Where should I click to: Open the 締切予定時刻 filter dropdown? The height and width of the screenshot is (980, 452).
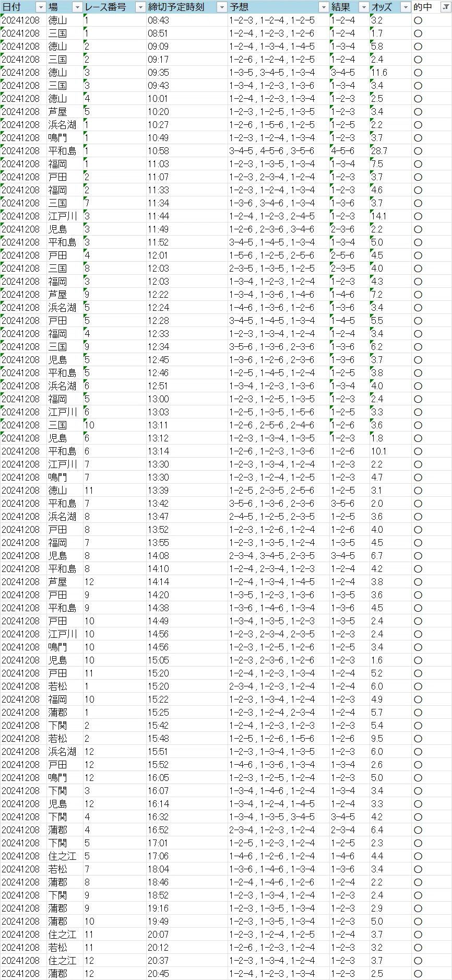pyautogui.click(x=221, y=7)
